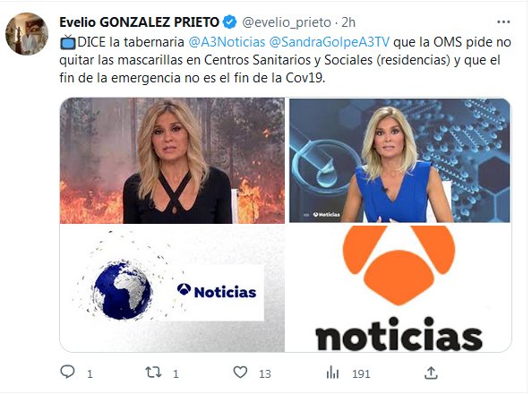532x394 pixels.
Task: View photo of anchor in blue dress
Action: coord(399,160)
